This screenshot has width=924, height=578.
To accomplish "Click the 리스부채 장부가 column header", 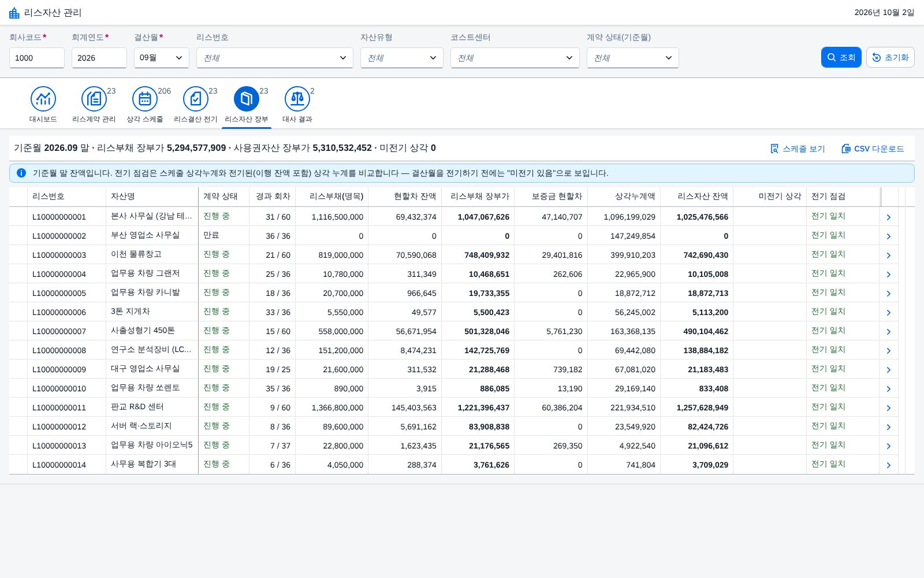I will pyautogui.click(x=478, y=197).
